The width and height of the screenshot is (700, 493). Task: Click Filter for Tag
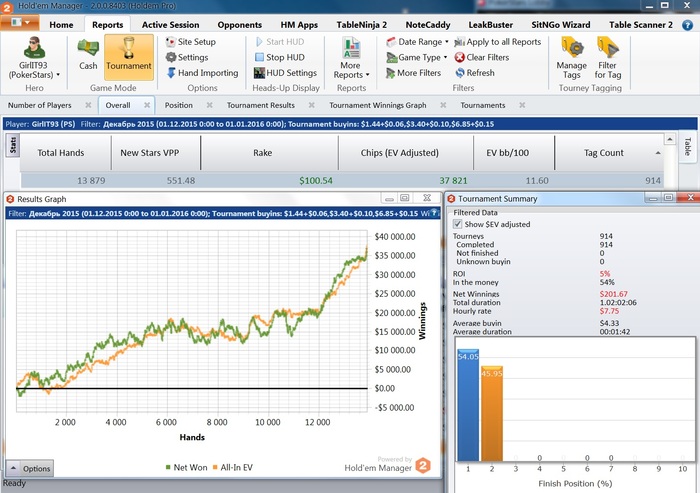608,58
